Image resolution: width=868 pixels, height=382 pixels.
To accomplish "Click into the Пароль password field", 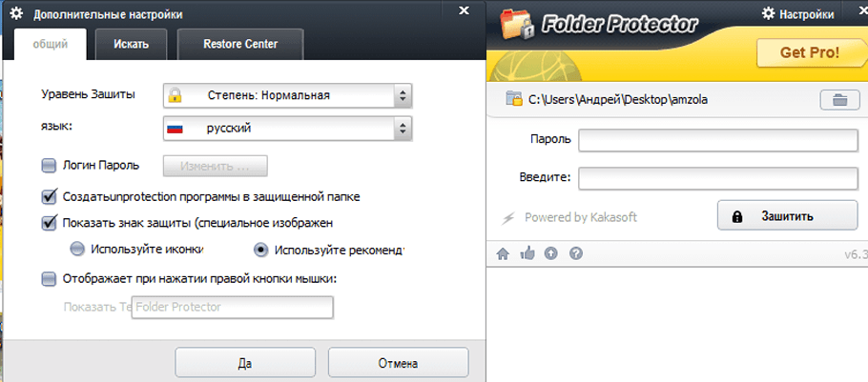I will 718,140.
